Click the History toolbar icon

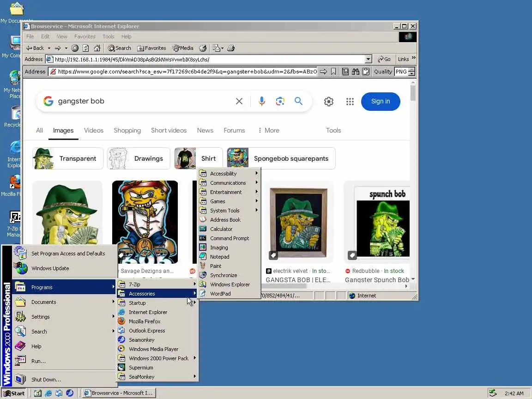pos(203,48)
